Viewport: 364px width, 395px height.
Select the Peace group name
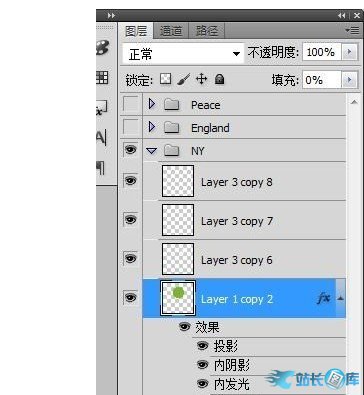pos(206,105)
